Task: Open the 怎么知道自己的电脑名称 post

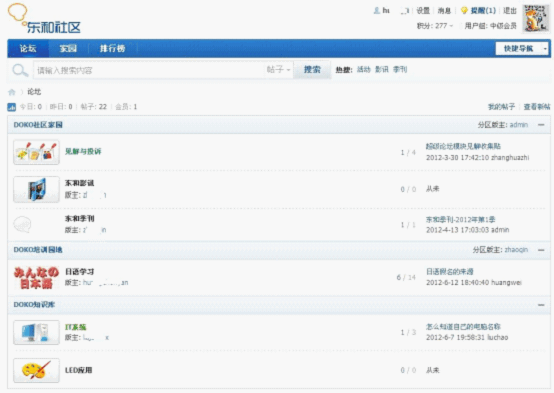Action: tap(463, 327)
